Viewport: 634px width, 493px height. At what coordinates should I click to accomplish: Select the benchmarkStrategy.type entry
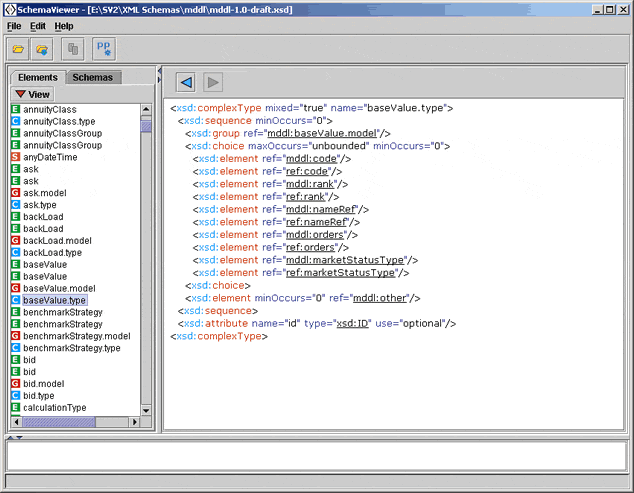[x=72, y=348]
